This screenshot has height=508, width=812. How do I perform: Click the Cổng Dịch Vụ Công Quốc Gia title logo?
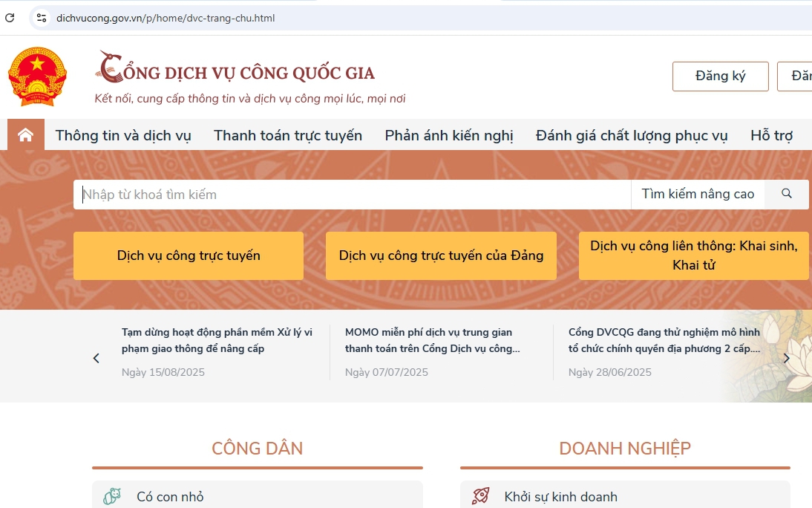[238, 71]
